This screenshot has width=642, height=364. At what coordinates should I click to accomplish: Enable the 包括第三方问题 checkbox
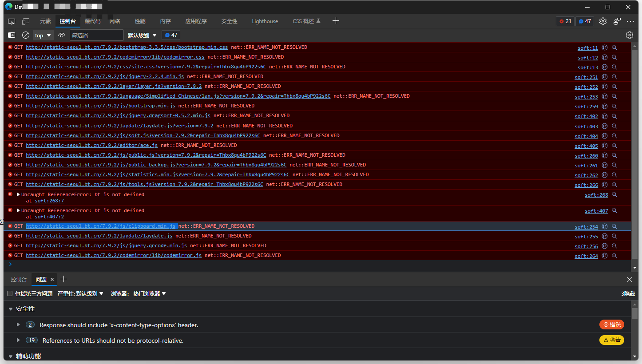tap(10, 293)
